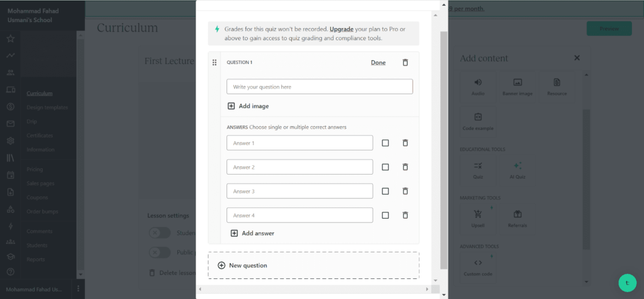The width and height of the screenshot is (644, 299).
Task: Toggle the Student lesson setting switch
Action: 160,233
